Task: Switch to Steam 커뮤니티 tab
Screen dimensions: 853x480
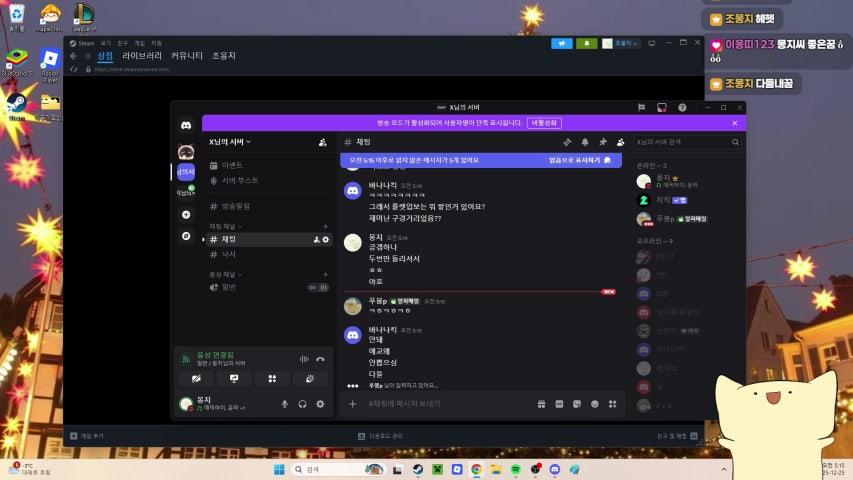Action: (x=187, y=56)
